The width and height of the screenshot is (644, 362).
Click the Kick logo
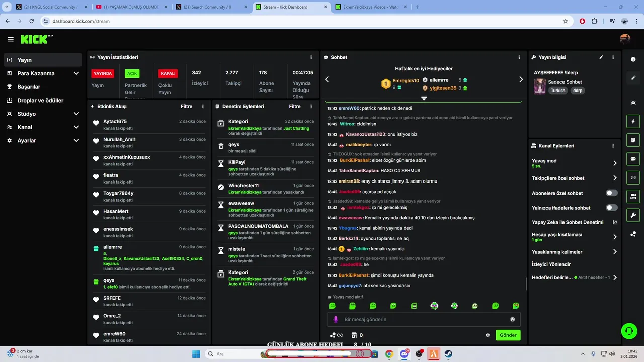pyautogui.click(x=36, y=39)
